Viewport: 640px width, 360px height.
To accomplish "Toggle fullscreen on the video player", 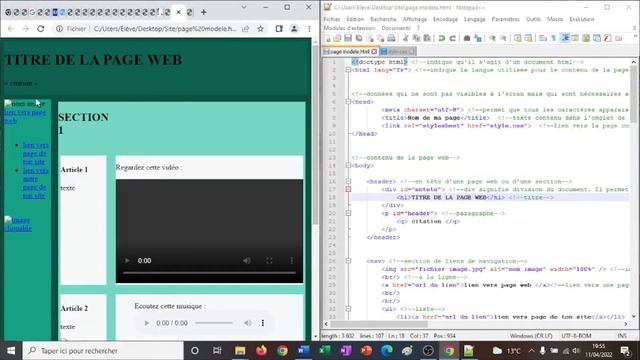I will click(x=269, y=260).
